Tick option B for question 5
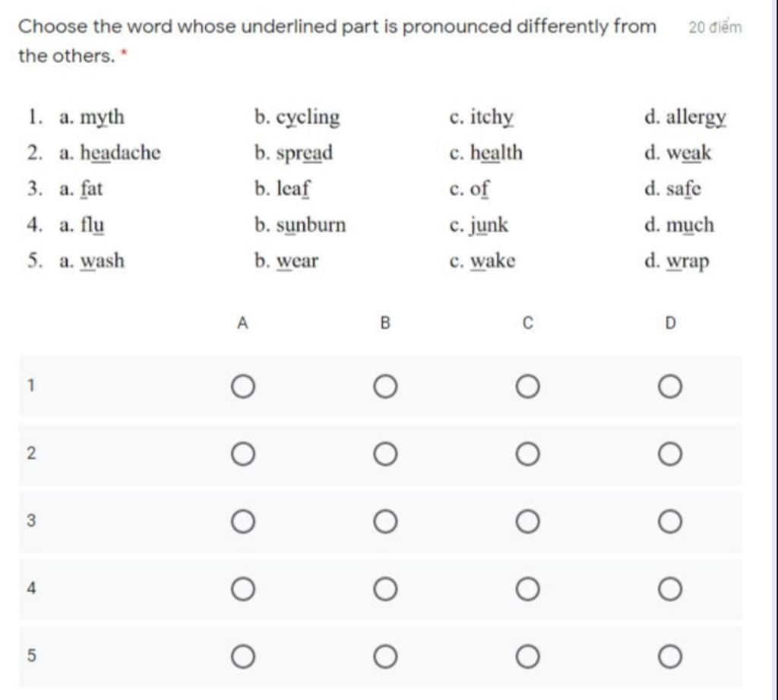Viewport: 778px width, 700px height. click(x=385, y=657)
